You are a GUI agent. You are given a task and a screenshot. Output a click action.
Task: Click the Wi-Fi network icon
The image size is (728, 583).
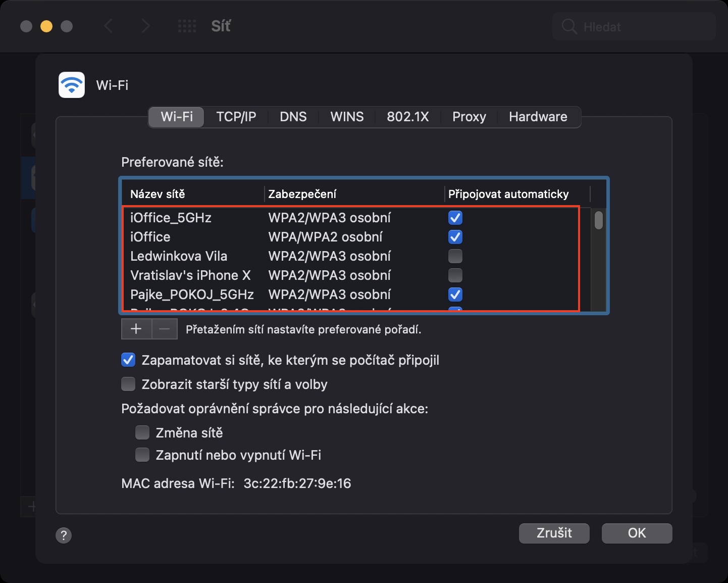[x=72, y=85]
